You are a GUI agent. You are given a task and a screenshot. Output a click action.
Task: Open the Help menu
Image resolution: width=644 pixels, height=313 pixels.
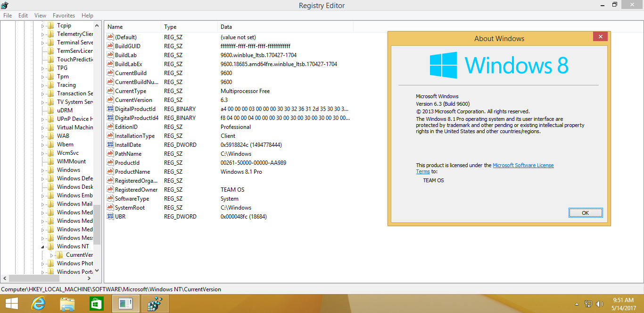click(x=87, y=16)
